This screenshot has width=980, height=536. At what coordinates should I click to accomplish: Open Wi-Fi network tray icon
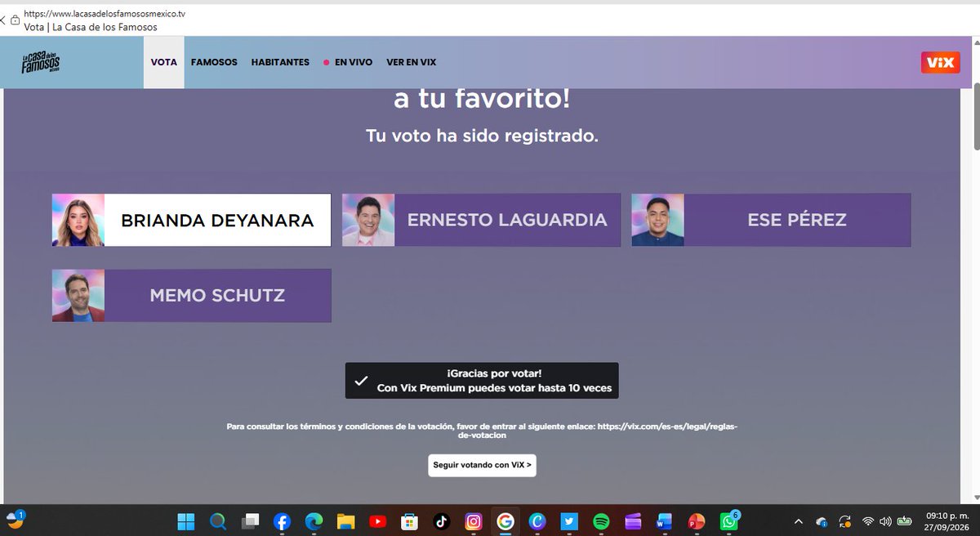tap(867, 521)
